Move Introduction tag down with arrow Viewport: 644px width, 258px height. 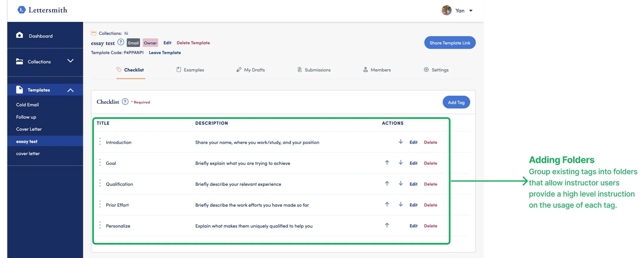tap(401, 142)
